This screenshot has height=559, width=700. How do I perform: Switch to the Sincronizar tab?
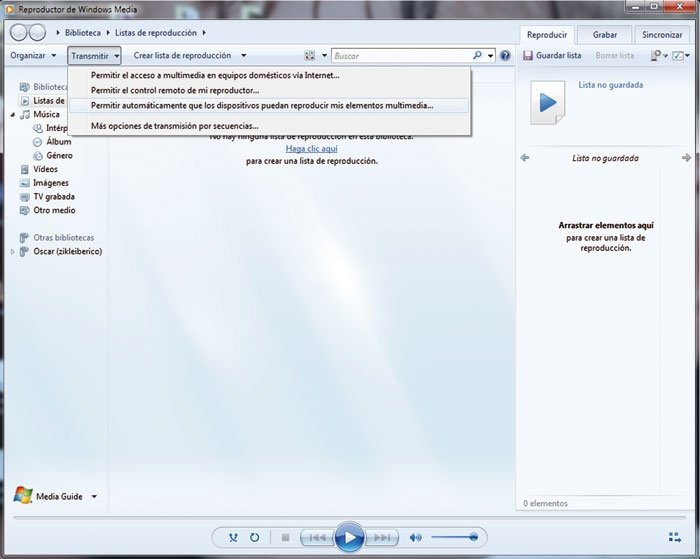coord(662,34)
